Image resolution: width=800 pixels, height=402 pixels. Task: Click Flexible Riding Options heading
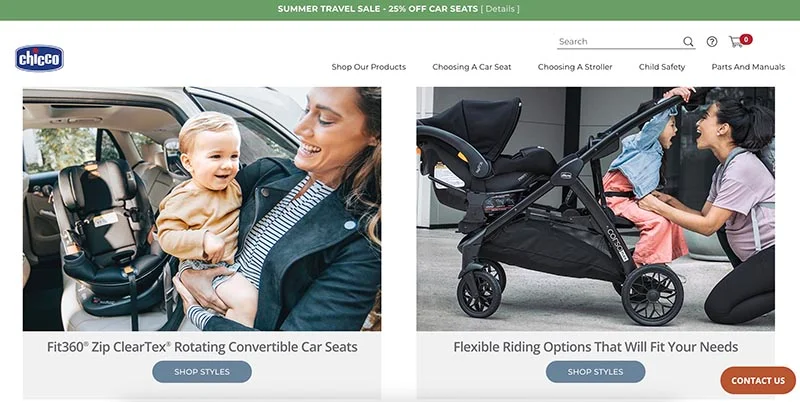coord(595,347)
